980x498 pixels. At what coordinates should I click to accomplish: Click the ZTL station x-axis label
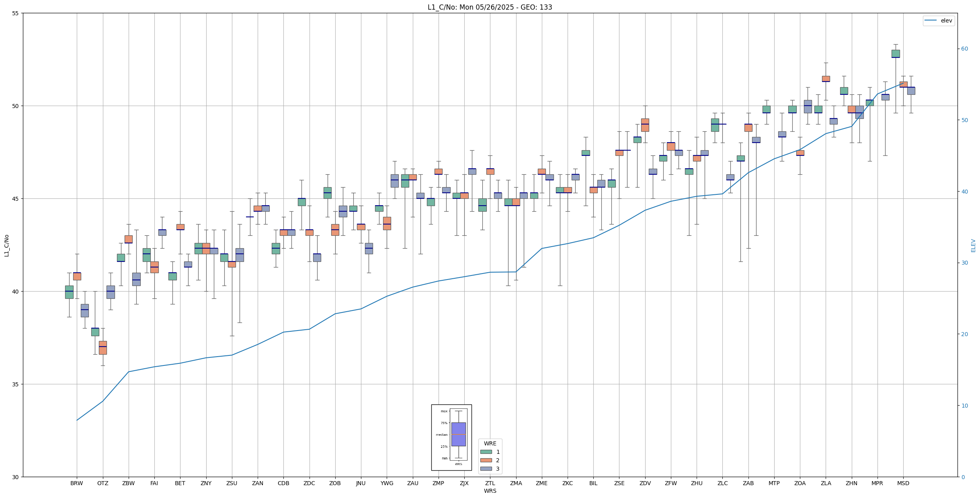[490, 483]
